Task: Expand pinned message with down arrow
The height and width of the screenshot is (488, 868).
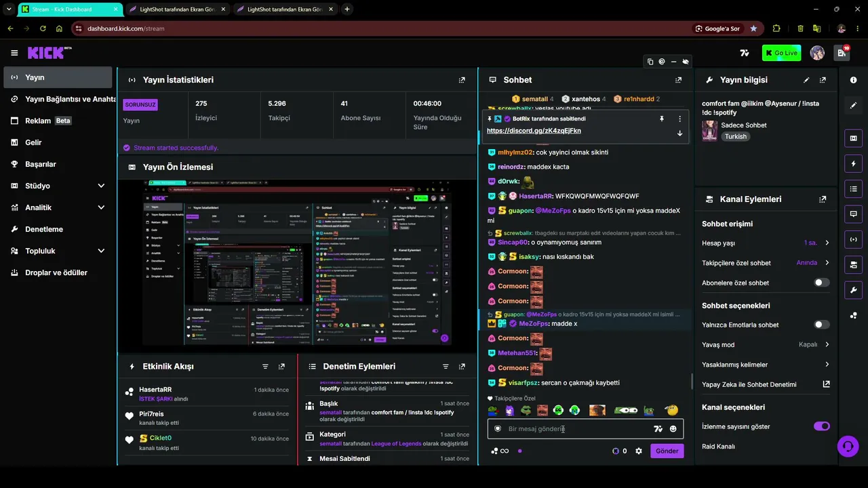Action: coord(679,133)
